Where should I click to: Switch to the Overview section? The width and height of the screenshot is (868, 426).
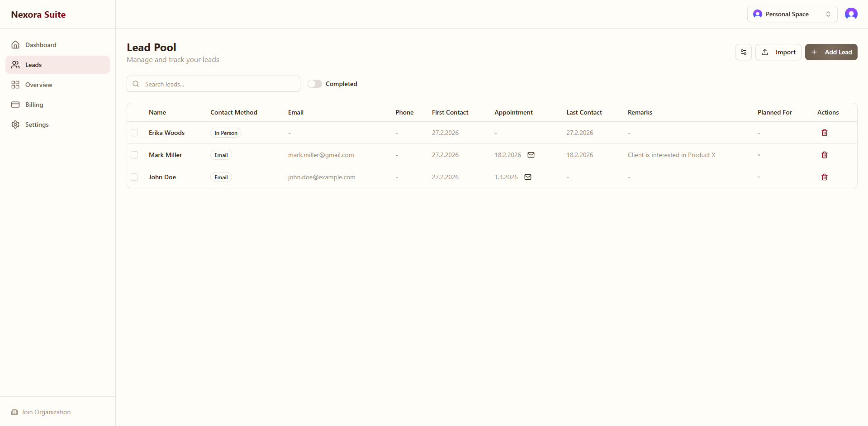coord(38,85)
